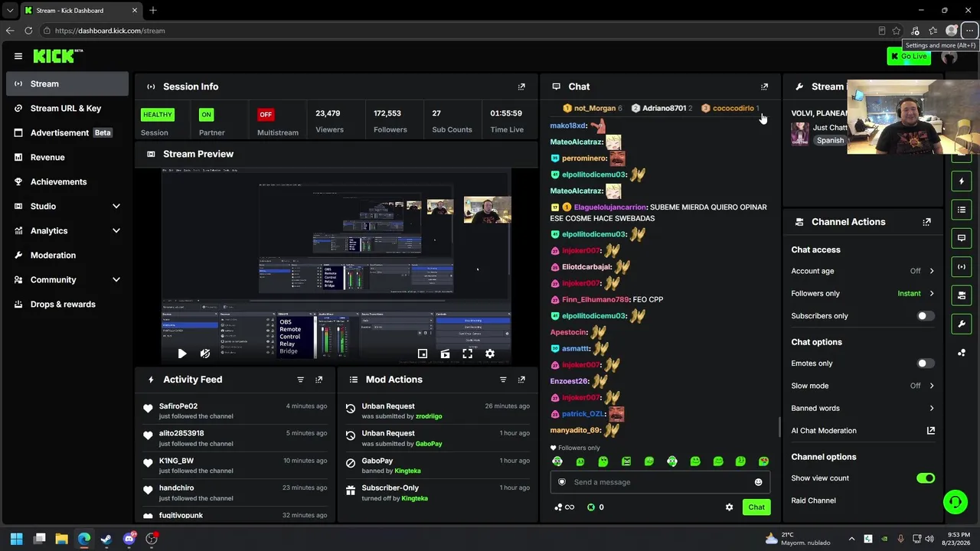Toggle Emotes only chat
Viewport: 980px width, 551px height.
point(926,364)
